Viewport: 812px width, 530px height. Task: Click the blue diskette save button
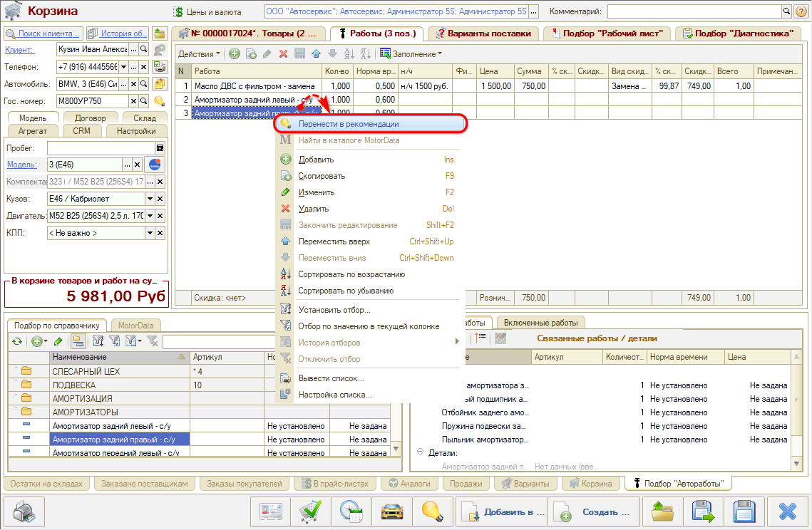(x=744, y=512)
